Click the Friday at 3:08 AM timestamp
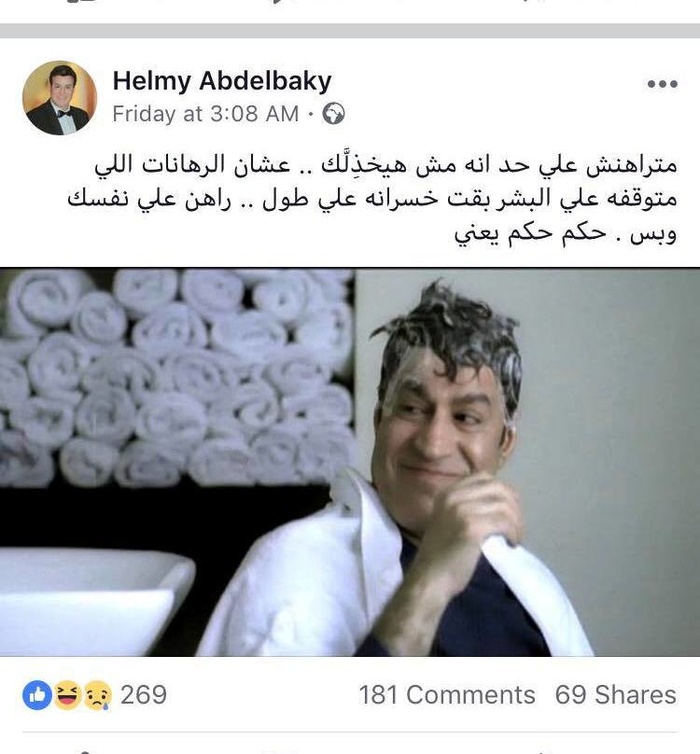Screen dimensions: 700x754 pos(206,114)
